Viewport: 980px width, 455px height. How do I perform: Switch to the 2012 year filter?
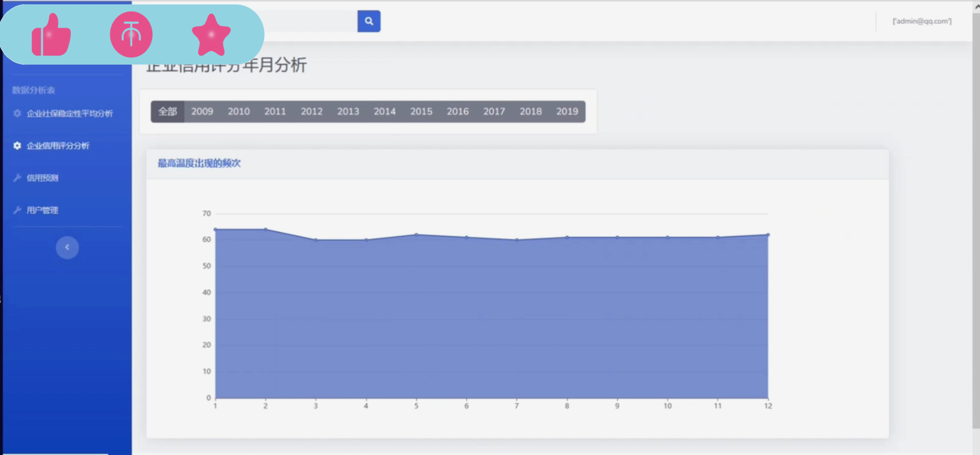[312, 111]
